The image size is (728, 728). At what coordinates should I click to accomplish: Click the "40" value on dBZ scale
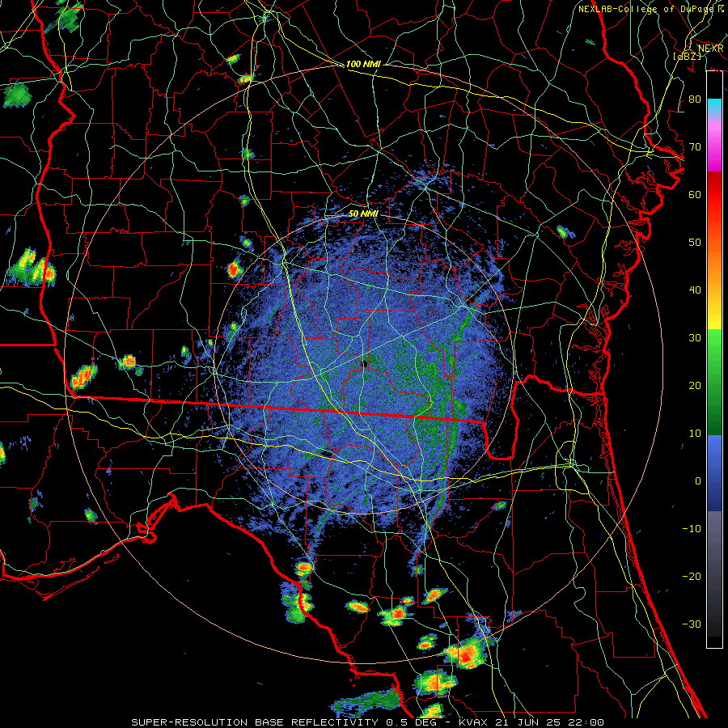coord(695,290)
